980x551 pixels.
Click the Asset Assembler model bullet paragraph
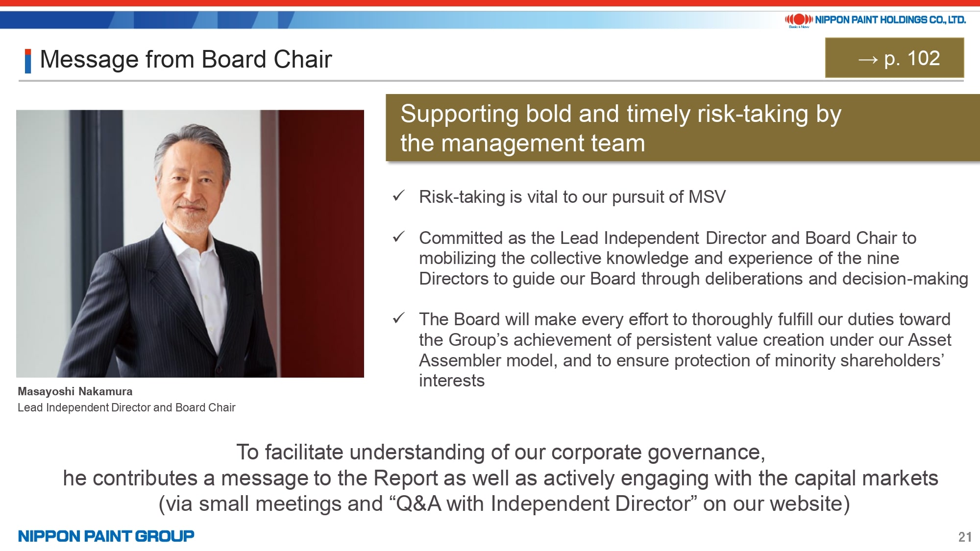(685, 350)
